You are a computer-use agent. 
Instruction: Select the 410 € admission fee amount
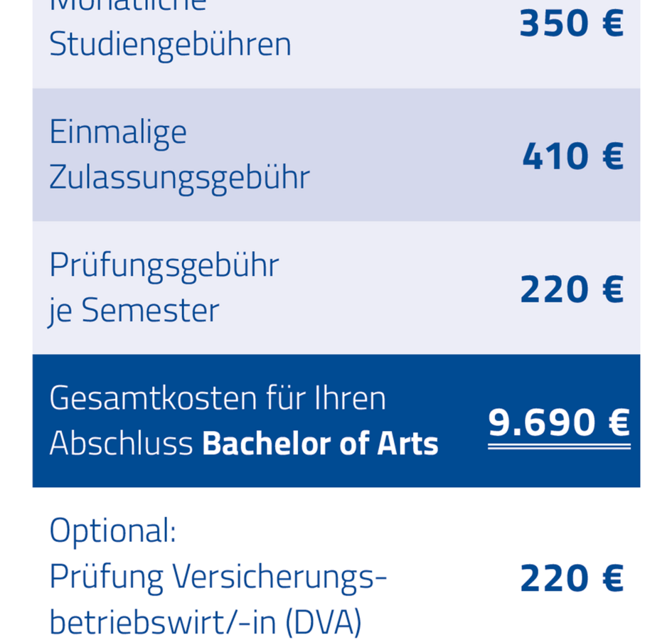pyautogui.click(x=572, y=157)
